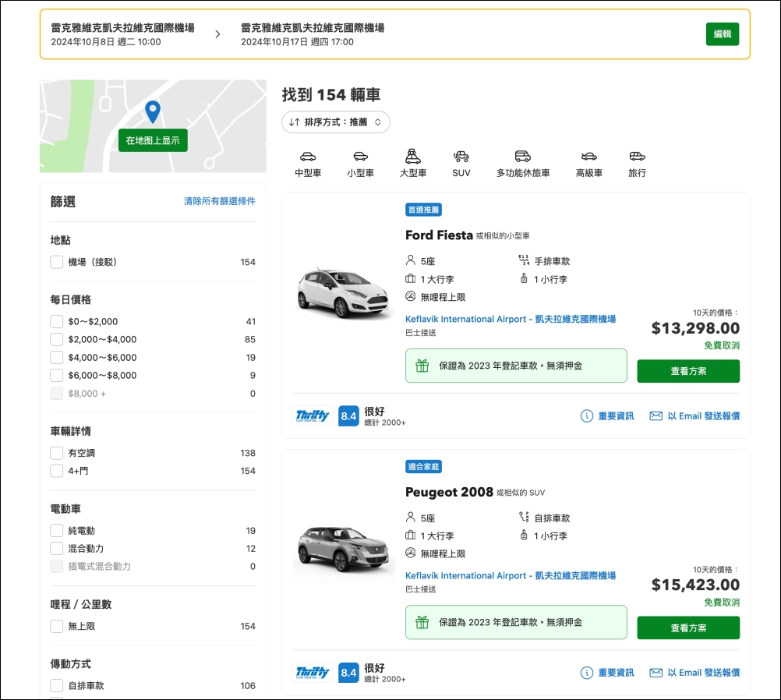The image size is (781, 700).
Task: Check the $6,000～$8,000 daily price filter
Action: point(57,375)
